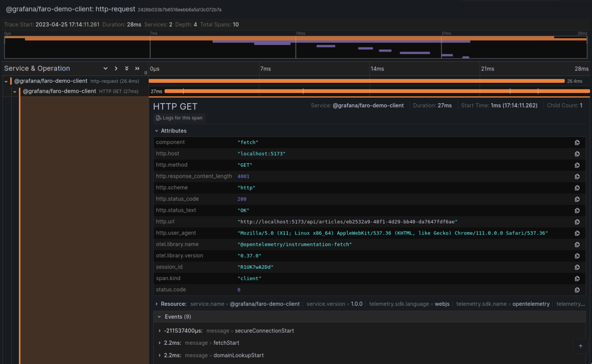
Task: Copy the http.url attribute value
Action: [x=577, y=221]
